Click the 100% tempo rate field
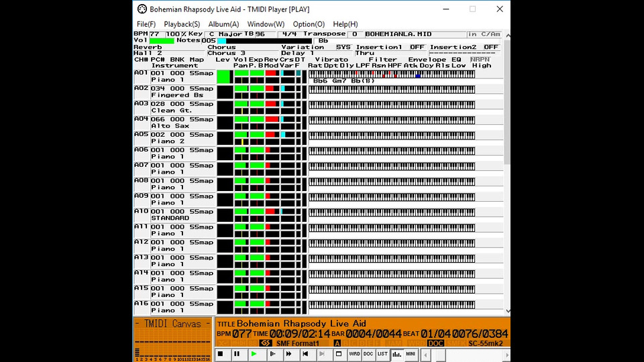This screenshot has width=644, height=362. coord(176,34)
